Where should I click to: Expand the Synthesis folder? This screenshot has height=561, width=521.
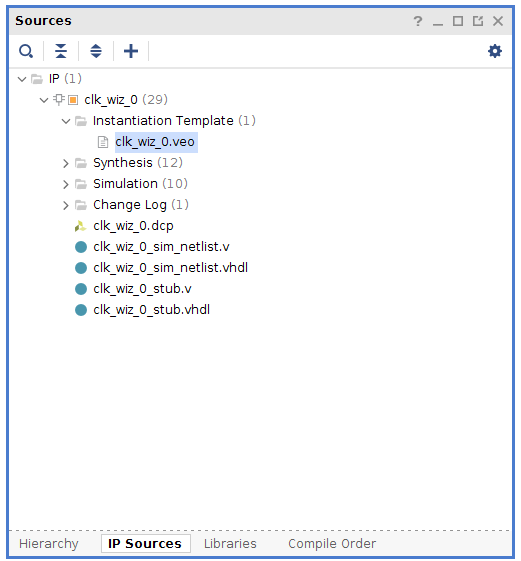pyautogui.click(x=66, y=164)
